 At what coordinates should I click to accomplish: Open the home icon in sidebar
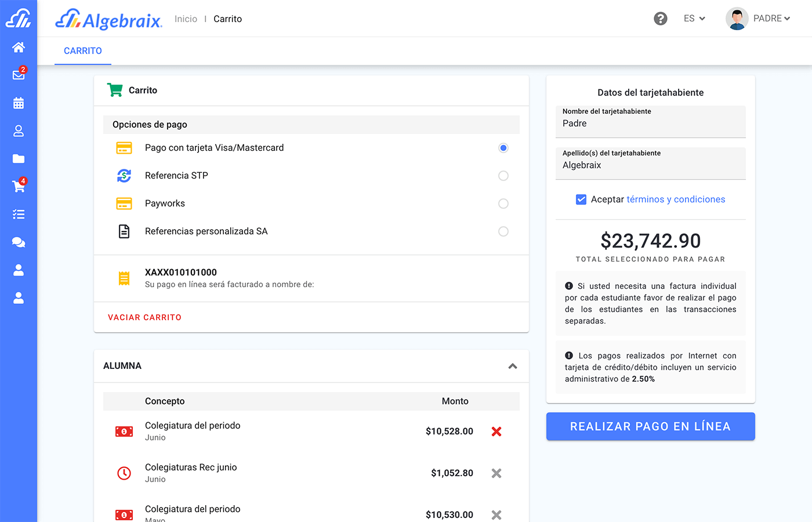(19, 48)
